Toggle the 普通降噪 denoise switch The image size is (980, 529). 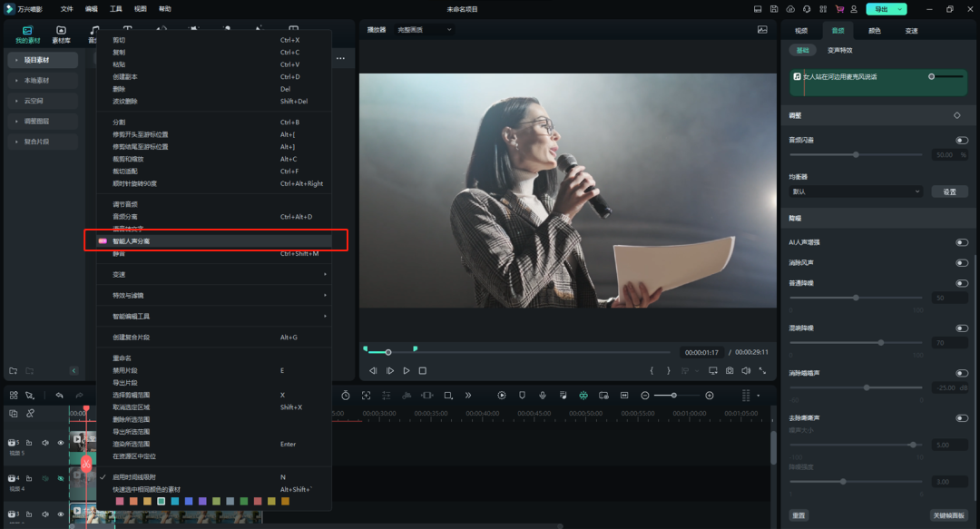click(x=962, y=283)
